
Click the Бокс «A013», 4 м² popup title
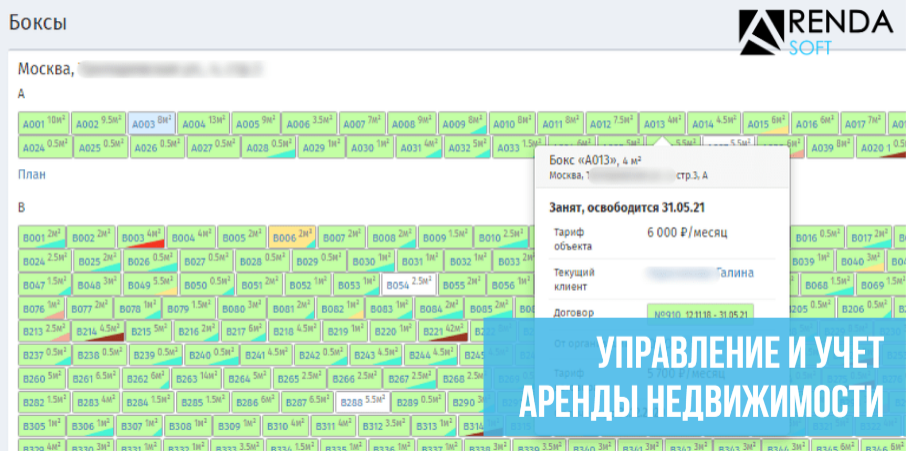[596, 161]
